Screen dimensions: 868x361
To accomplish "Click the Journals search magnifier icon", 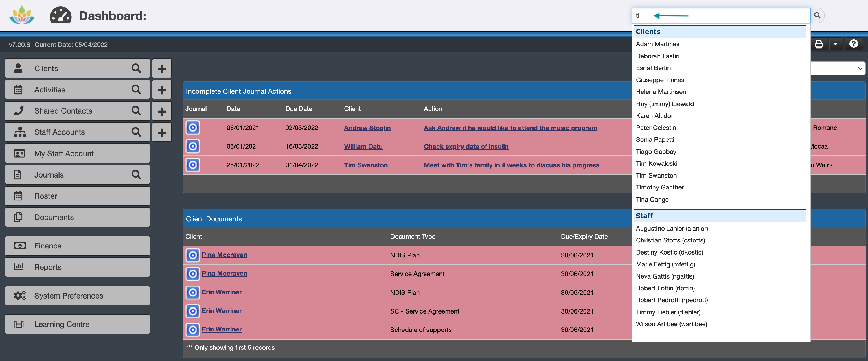I will coord(136,174).
